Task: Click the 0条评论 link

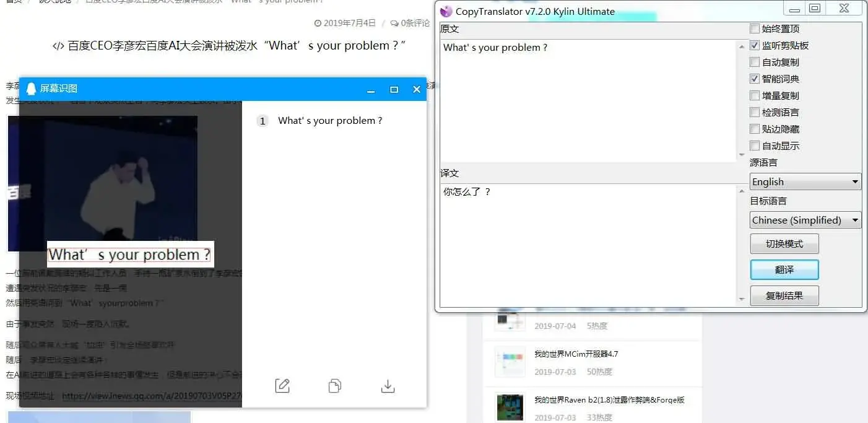Action: (415, 23)
